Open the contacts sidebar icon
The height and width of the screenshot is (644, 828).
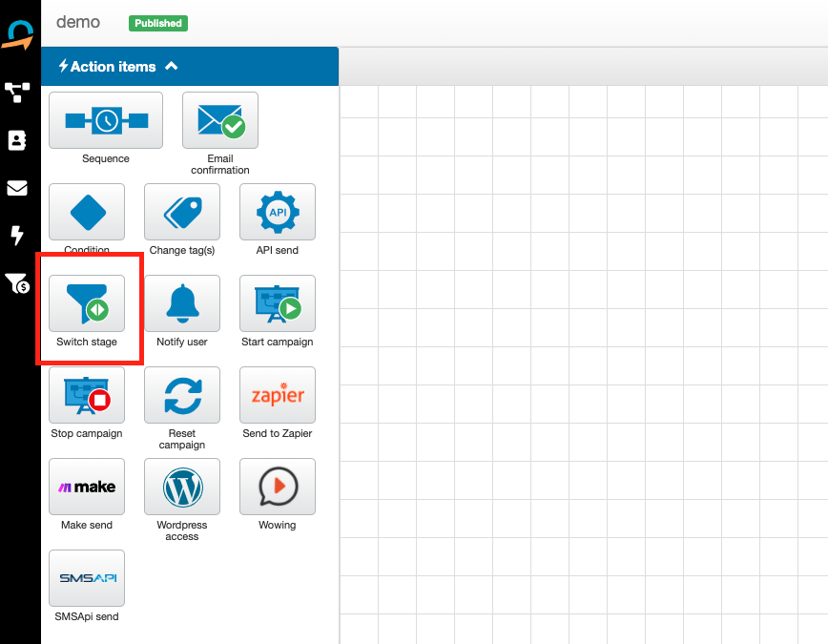tap(17, 140)
